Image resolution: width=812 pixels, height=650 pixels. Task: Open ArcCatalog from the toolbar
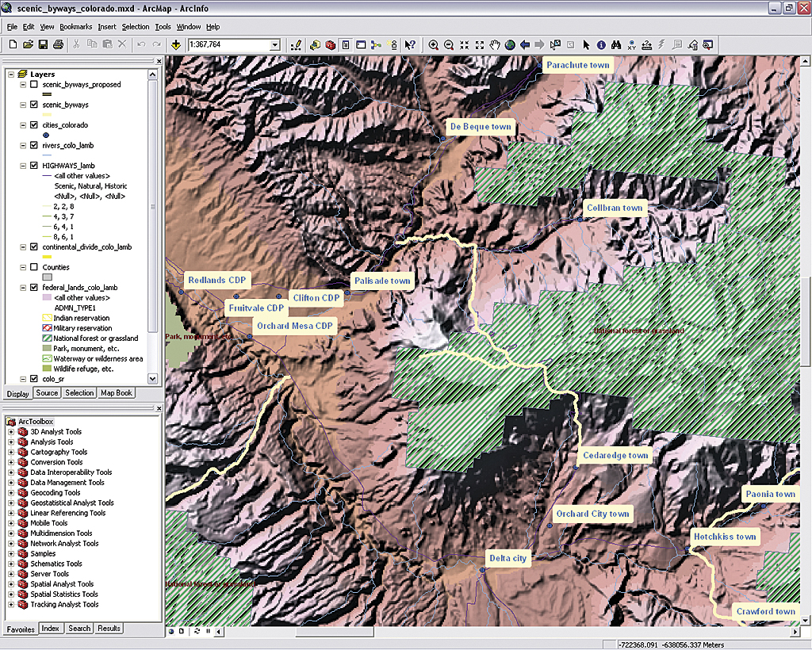click(x=315, y=45)
